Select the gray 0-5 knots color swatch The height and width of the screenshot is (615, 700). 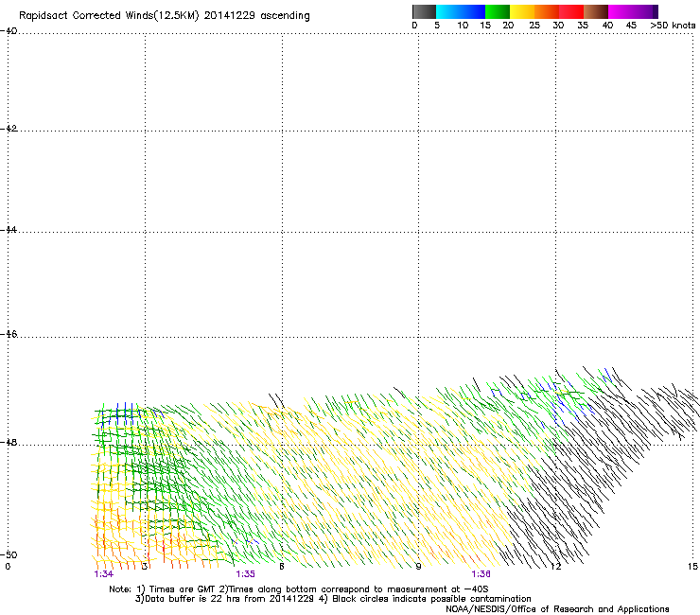424,11
